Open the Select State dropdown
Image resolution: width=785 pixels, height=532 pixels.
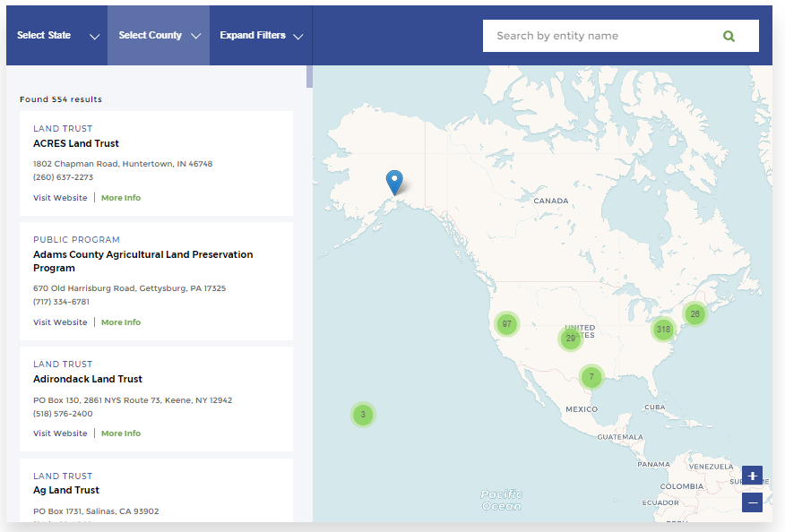(x=57, y=36)
